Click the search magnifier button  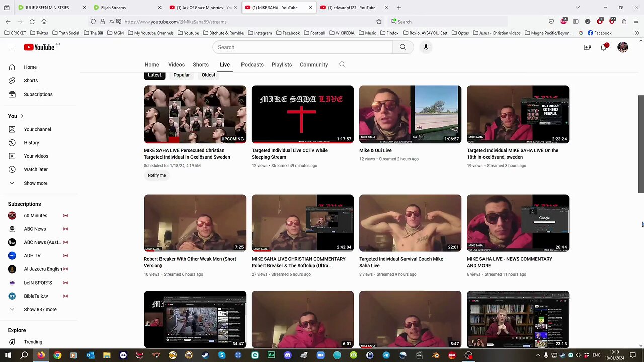[403, 47]
